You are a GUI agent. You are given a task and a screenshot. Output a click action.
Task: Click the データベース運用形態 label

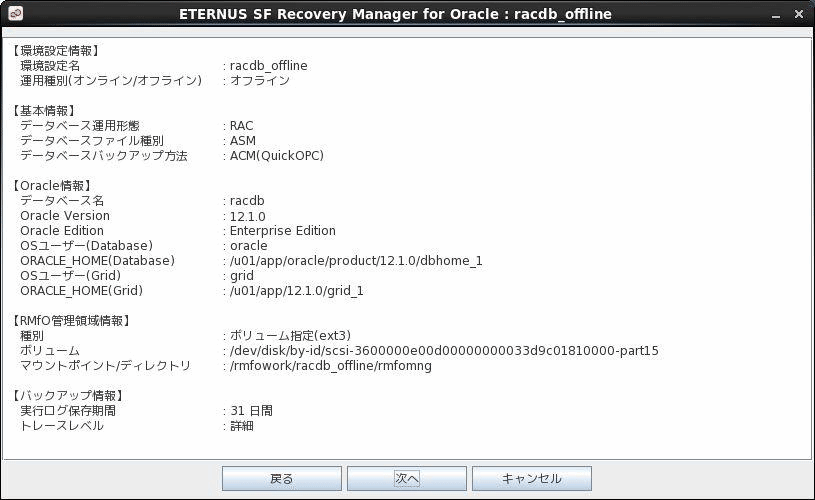pos(80,126)
